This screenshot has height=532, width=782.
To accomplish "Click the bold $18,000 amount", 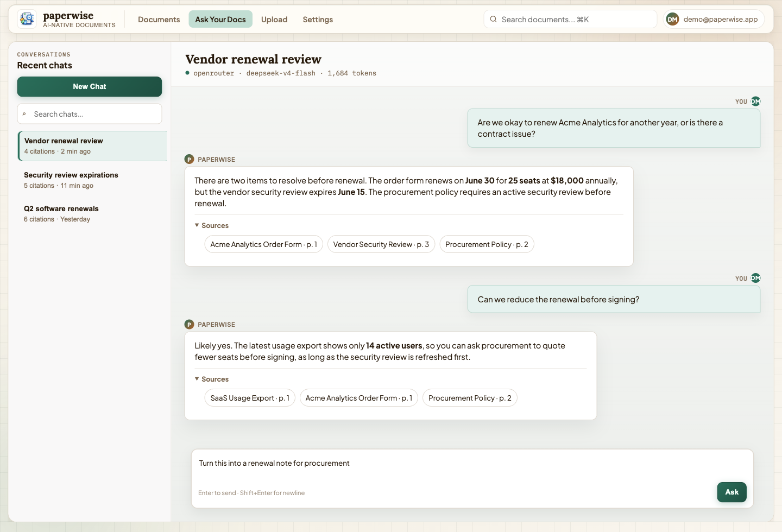I will click(x=567, y=181).
